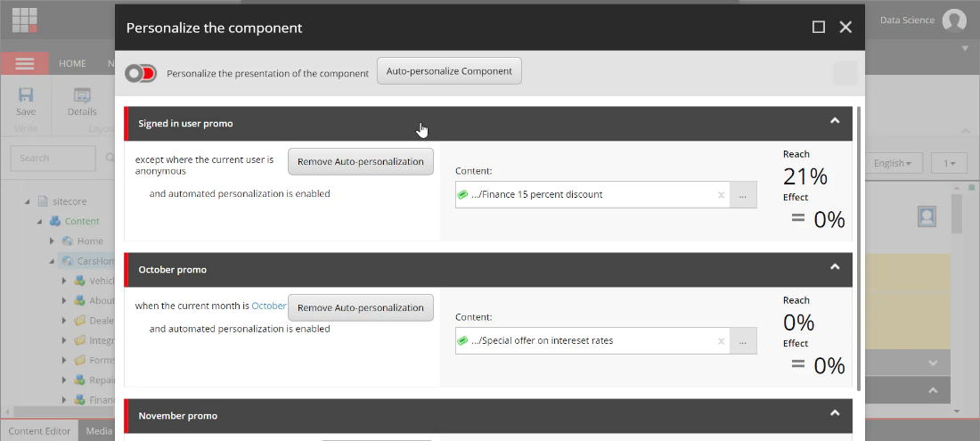
Task: Browse content for Special offer rule
Action: coord(743,340)
